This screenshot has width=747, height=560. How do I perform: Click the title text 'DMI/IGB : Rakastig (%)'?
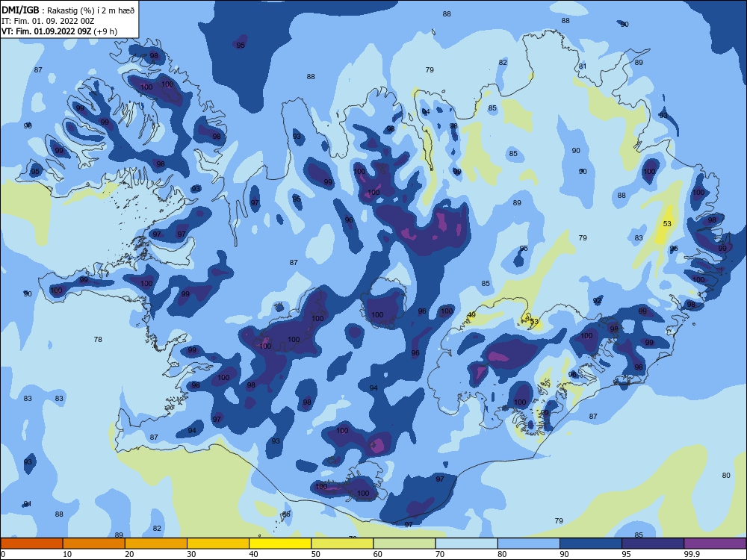pyautogui.click(x=48, y=11)
